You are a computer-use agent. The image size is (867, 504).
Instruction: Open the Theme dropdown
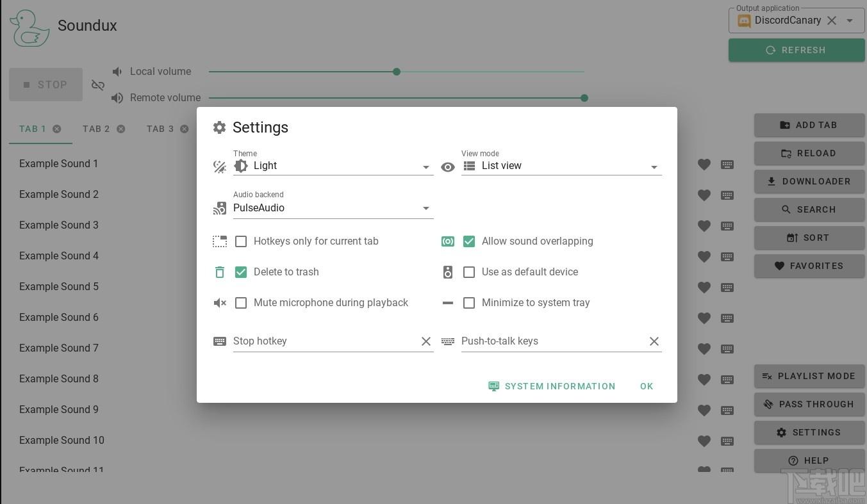point(333,166)
